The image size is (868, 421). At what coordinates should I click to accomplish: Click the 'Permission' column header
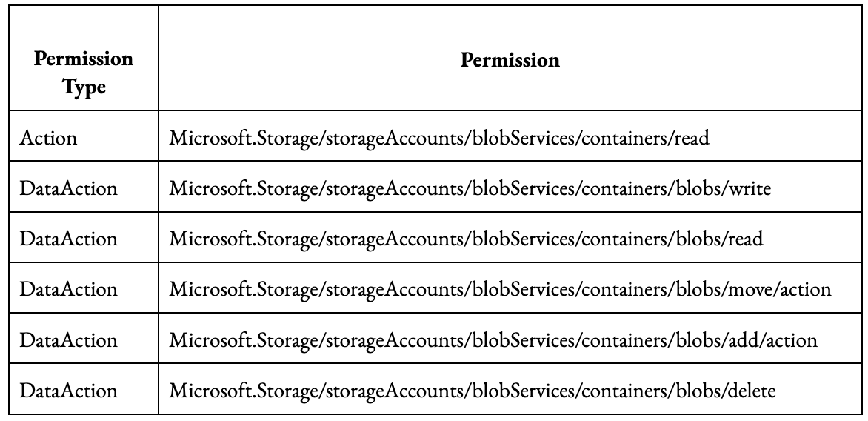(x=510, y=60)
